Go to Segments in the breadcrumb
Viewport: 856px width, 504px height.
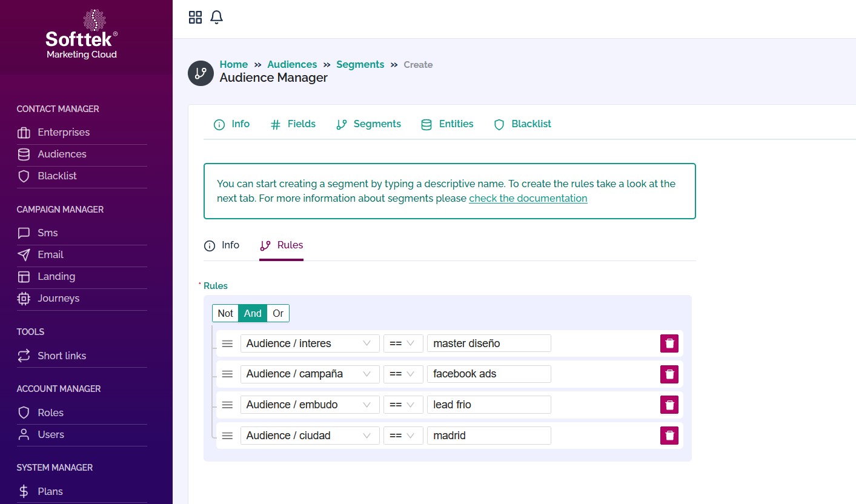[360, 65]
